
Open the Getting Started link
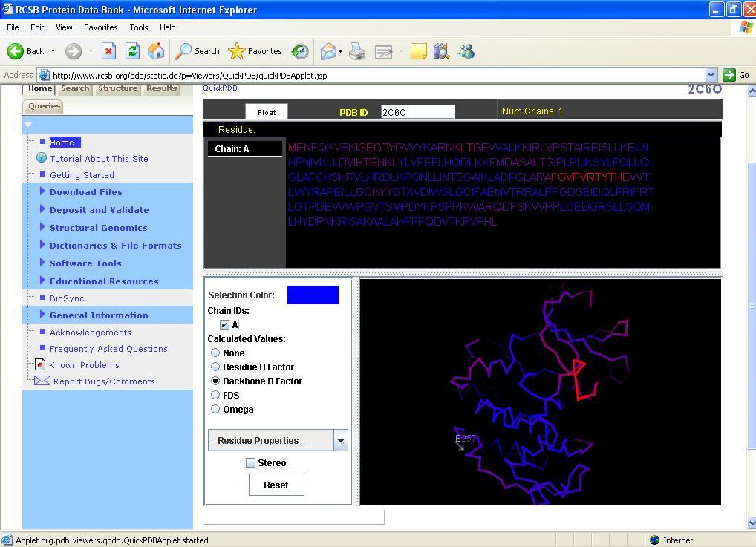click(82, 175)
